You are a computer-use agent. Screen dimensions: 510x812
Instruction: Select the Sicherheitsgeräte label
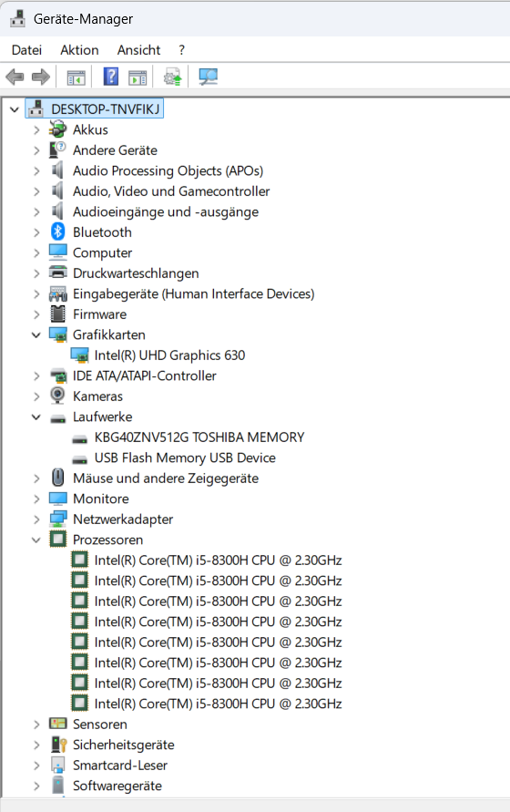(x=123, y=745)
